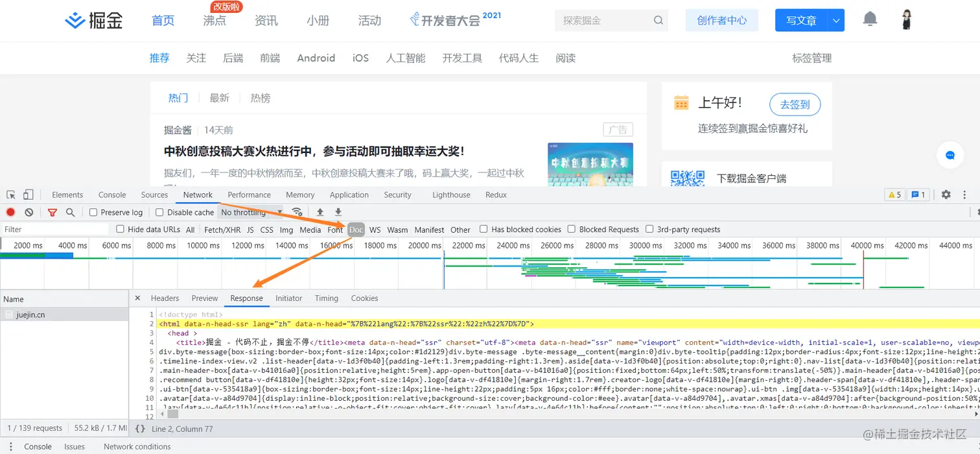Click the horizontal scrollbar thumb in response view
Screen dimensions: 980x454
(172, 414)
